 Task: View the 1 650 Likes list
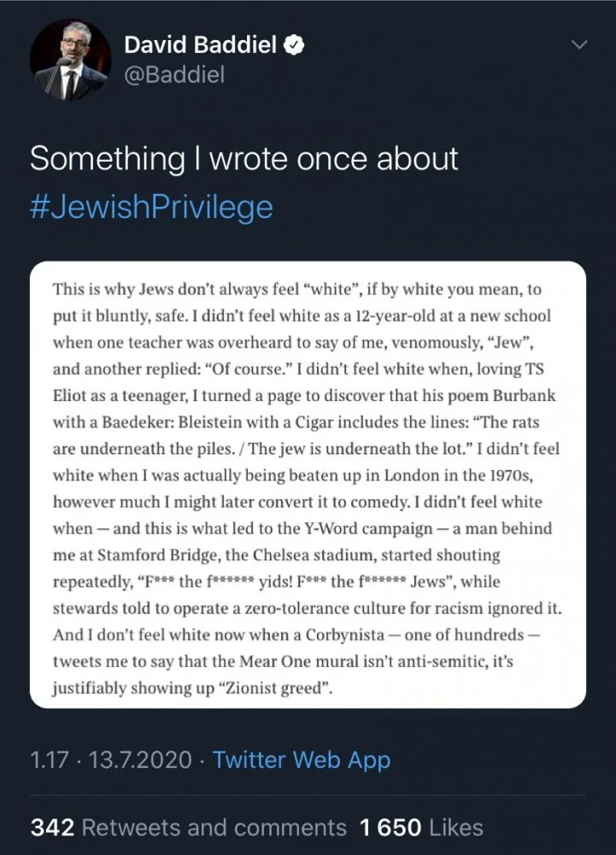(x=421, y=828)
